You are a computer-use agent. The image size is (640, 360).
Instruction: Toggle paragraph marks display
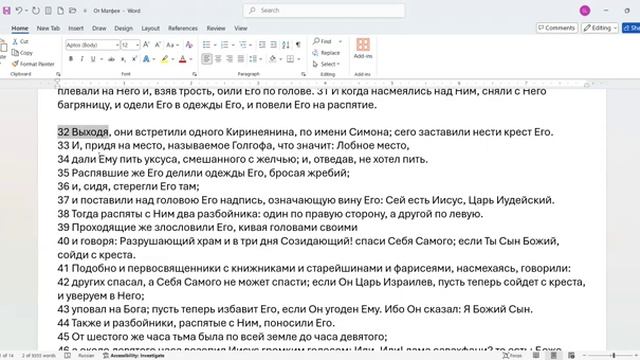[x=298, y=44]
